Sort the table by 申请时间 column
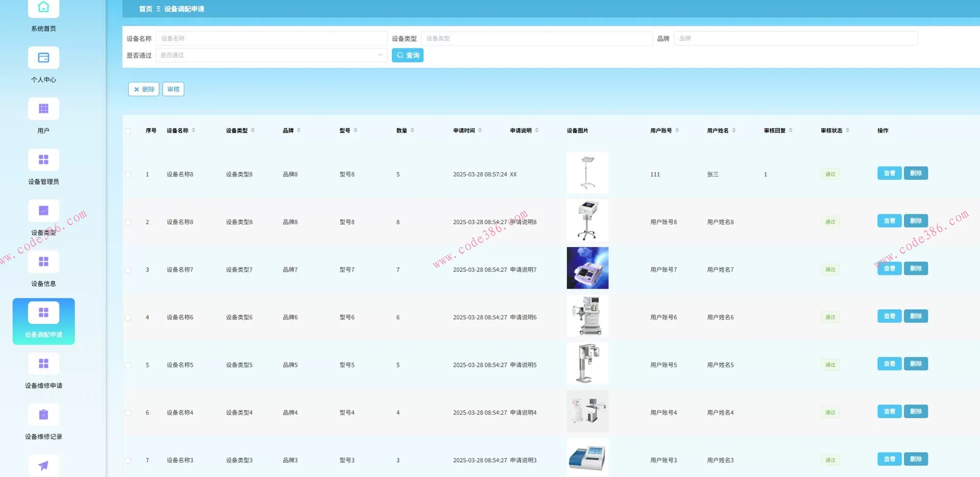 coord(480,131)
